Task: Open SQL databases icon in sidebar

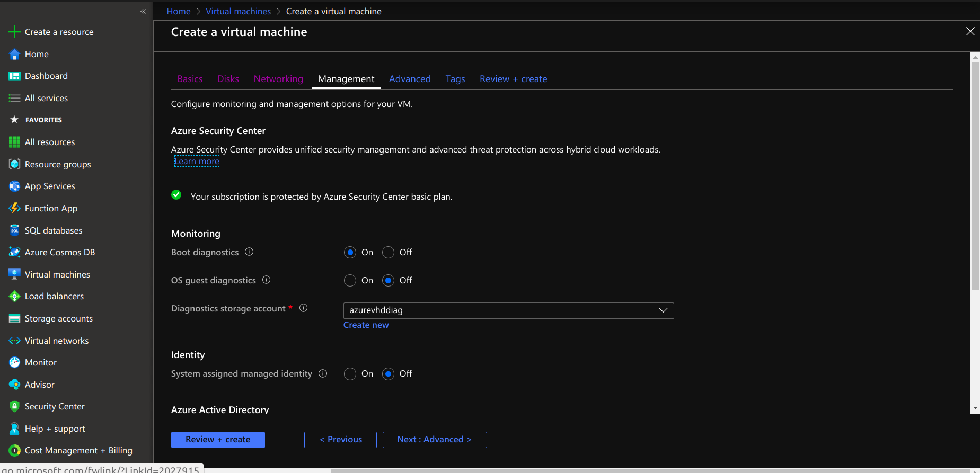Action: [x=14, y=230]
